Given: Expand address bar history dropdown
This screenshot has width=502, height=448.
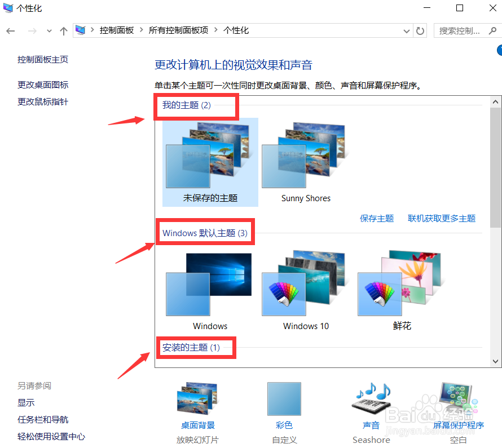Looking at the screenshot, I should (x=406, y=31).
